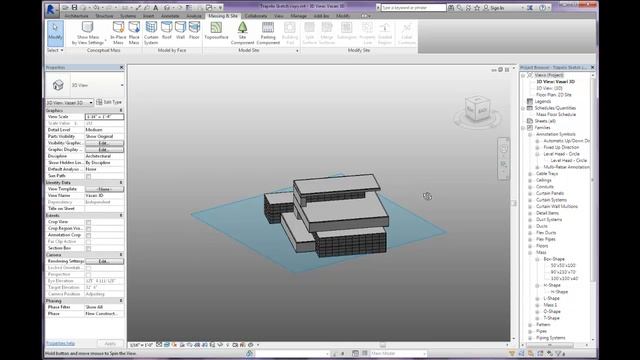This screenshot has height=360, width=640.
Task: Choose the Place Mass tool
Action: click(134, 33)
